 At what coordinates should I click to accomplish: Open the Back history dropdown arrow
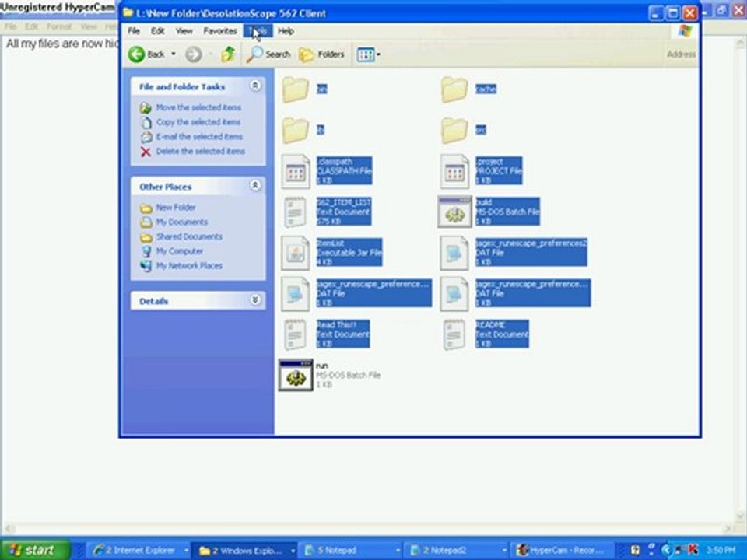tap(174, 54)
